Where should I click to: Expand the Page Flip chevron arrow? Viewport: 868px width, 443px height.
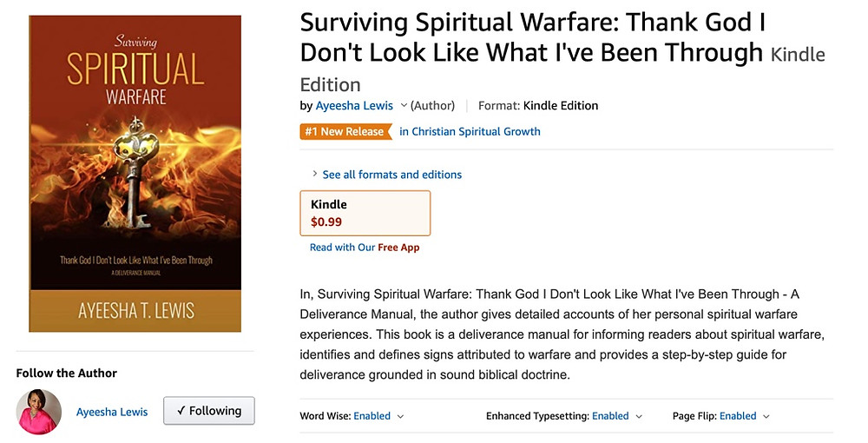(766, 416)
